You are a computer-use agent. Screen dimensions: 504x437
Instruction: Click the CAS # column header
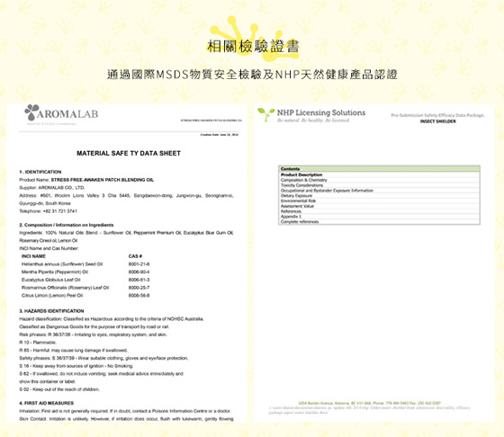[135, 256]
